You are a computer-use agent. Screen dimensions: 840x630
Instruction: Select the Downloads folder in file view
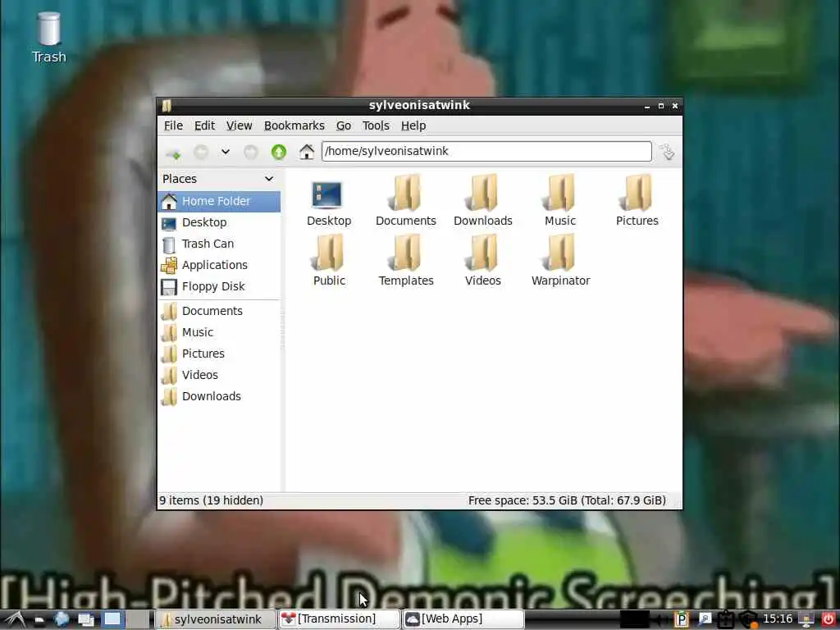point(482,202)
